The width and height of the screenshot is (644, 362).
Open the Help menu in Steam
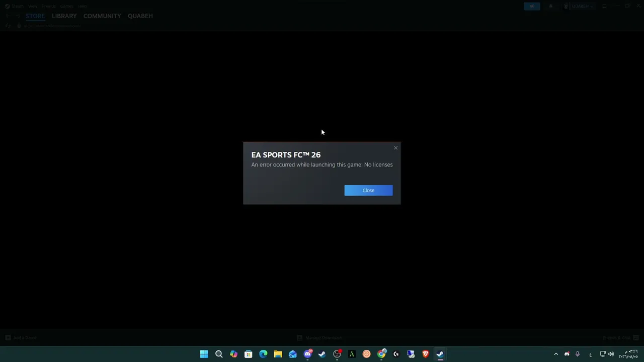click(x=83, y=6)
